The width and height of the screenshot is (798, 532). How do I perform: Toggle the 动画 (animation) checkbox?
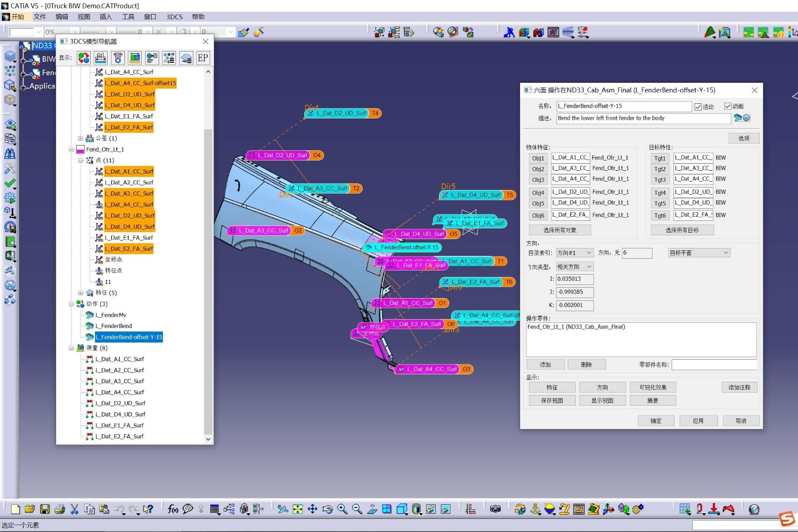[728, 106]
